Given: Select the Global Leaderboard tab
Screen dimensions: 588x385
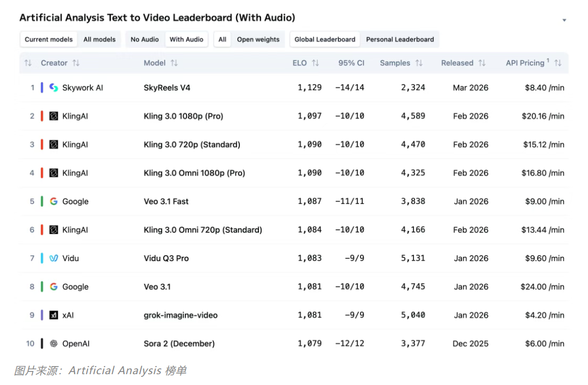Looking at the screenshot, I should (325, 39).
